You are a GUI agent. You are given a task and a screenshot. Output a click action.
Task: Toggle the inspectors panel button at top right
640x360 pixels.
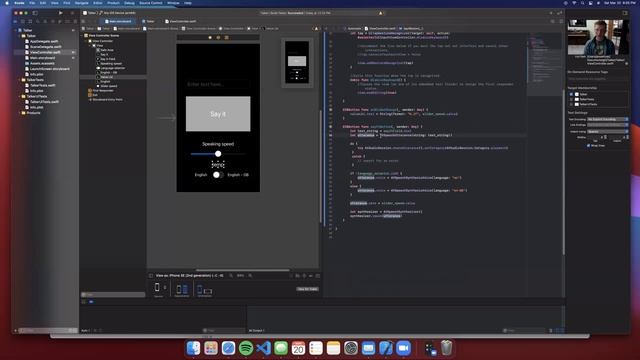point(625,13)
